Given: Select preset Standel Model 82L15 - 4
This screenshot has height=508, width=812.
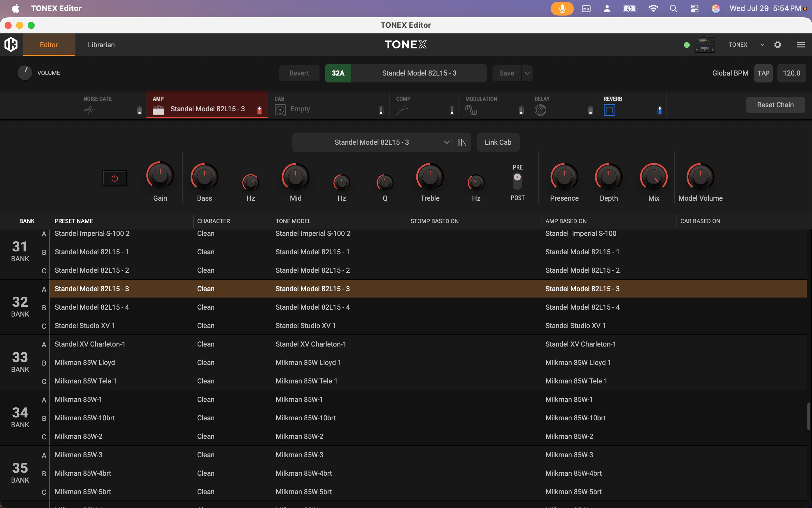Looking at the screenshot, I should [428, 307].
